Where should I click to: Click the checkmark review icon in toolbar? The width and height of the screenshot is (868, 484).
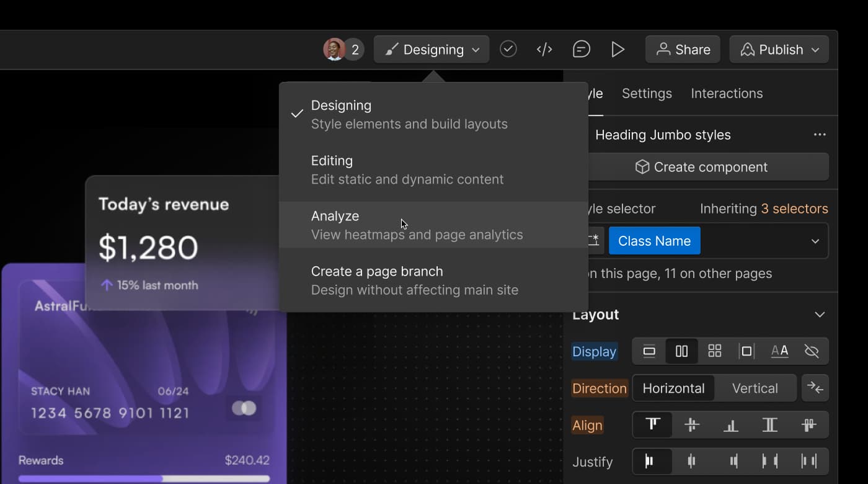coord(508,49)
